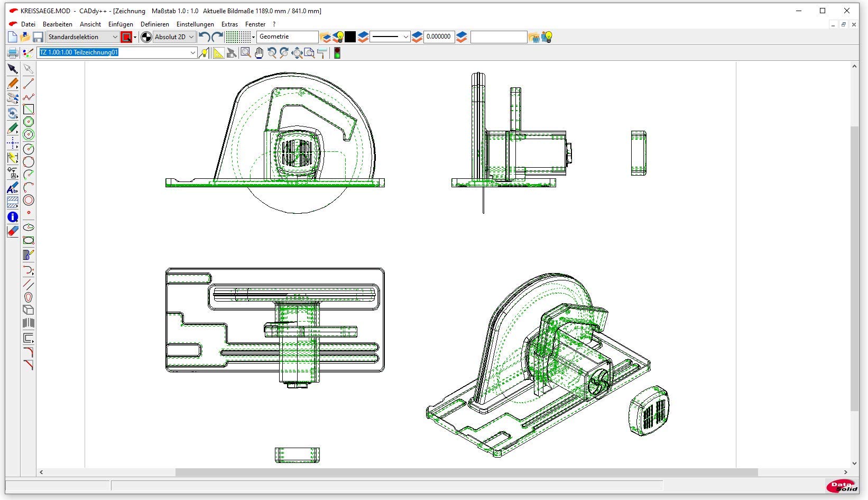868x500 pixels.
Task: Click the black color swatch
Action: [x=350, y=37]
